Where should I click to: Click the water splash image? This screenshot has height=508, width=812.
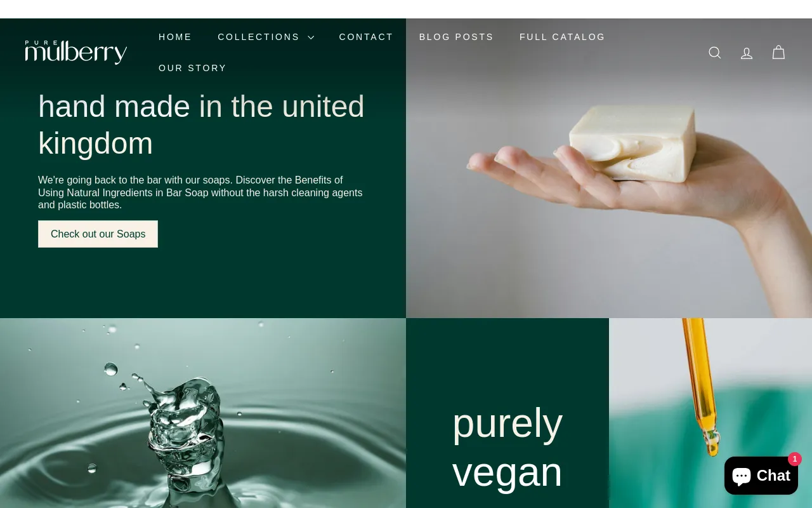coord(203,413)
